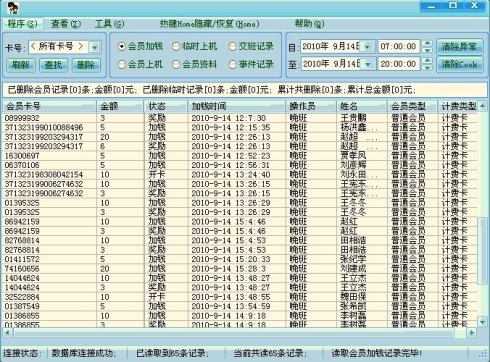Click the horizontal scrollbar thumb
Screen dimensions: 490x362
(x=234, y=332)
